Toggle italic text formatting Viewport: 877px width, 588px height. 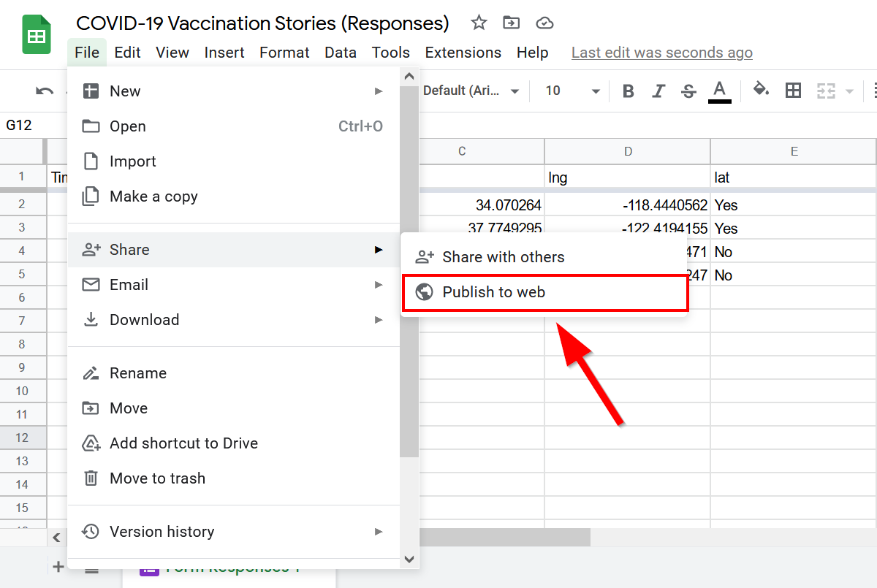(x=658, y=91)
